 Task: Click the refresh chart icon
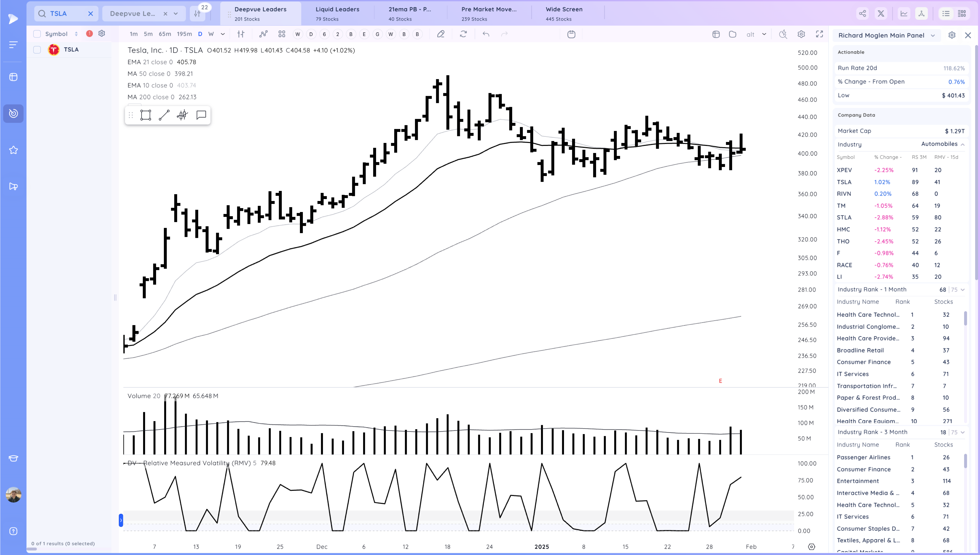[463, 34]
